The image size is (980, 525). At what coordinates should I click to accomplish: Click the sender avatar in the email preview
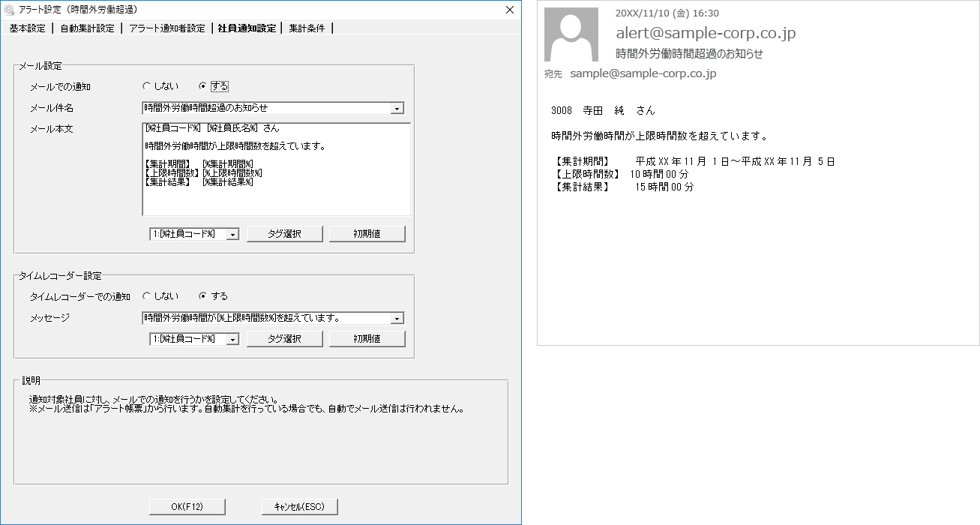[x=571, y=34]
